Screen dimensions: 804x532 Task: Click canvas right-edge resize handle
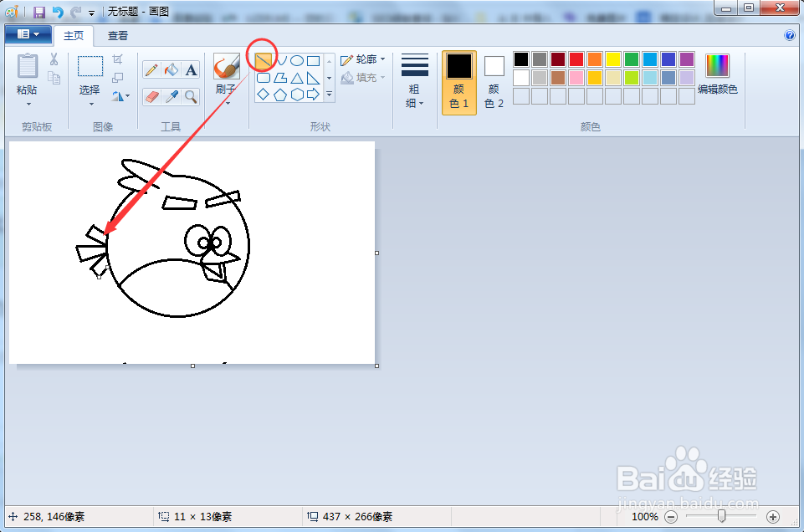376,253
